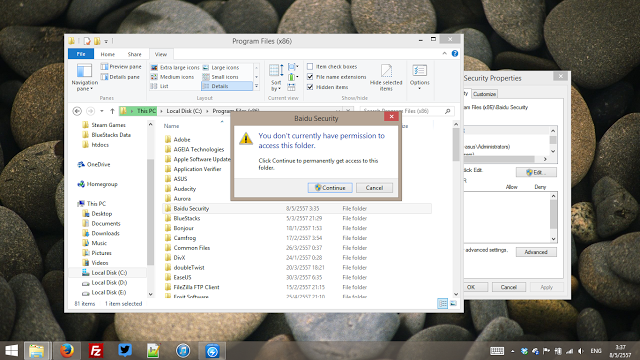640x360 pixels.
Task: Open the Navigation pane dropdown
Action: [x=84, y=78]
